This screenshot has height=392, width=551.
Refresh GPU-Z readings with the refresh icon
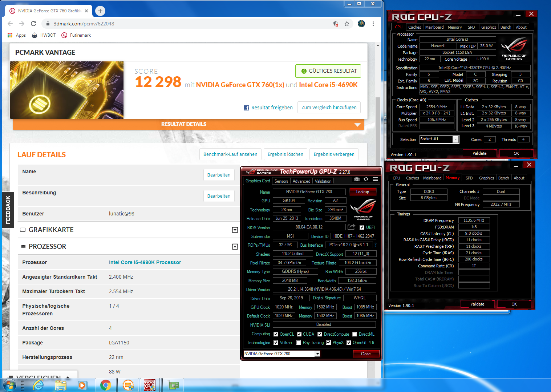point(366,179)
